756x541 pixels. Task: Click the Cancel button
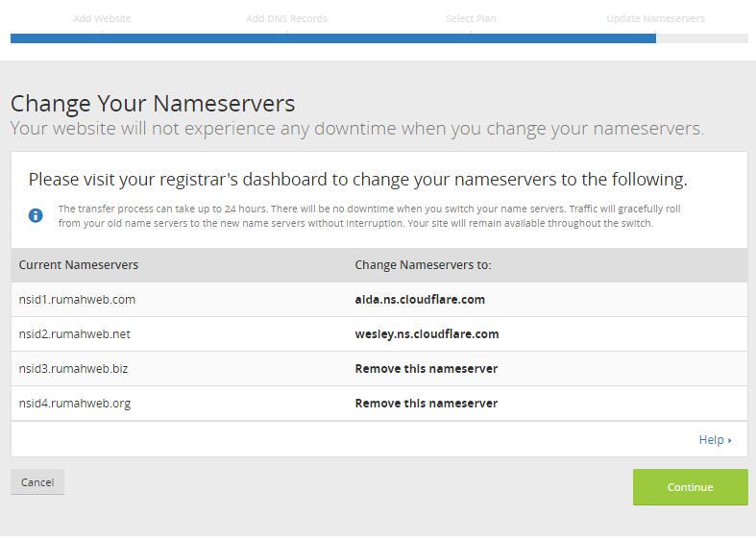pyautogui.click(x=37, y=482)
